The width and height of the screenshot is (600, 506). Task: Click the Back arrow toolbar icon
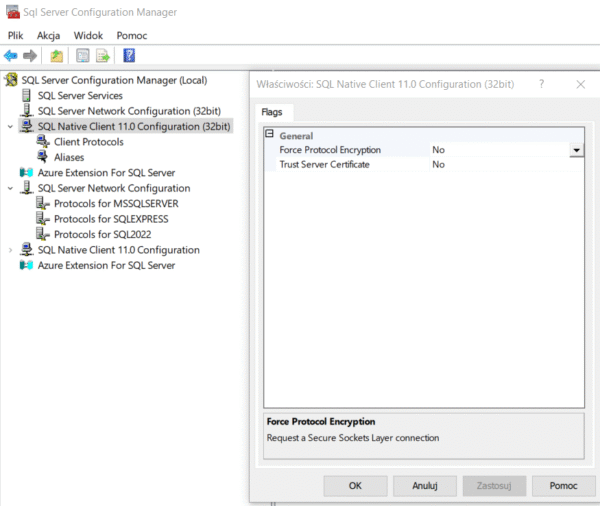tap(11, 56)
